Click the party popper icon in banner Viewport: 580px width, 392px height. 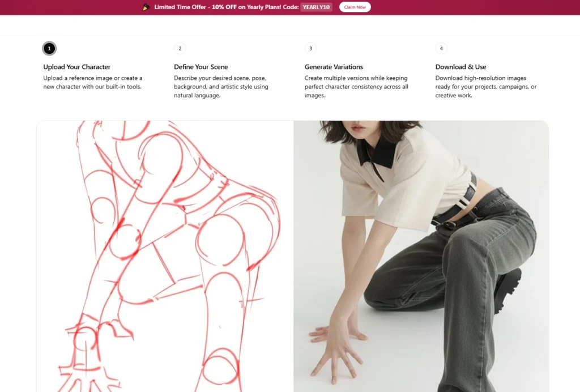click(x=146, y=7)
